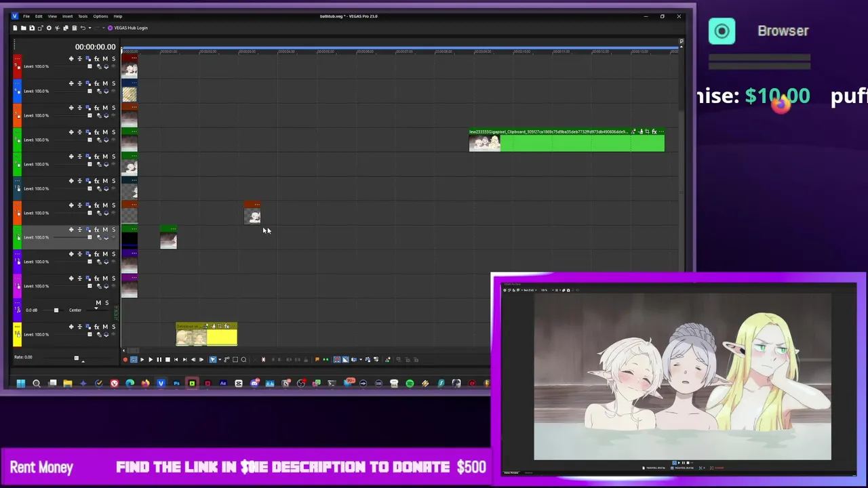The height and width of the screenshot is (488, 868).
Task: Create a new project with toolbar icon
Action: click(15, 28)
